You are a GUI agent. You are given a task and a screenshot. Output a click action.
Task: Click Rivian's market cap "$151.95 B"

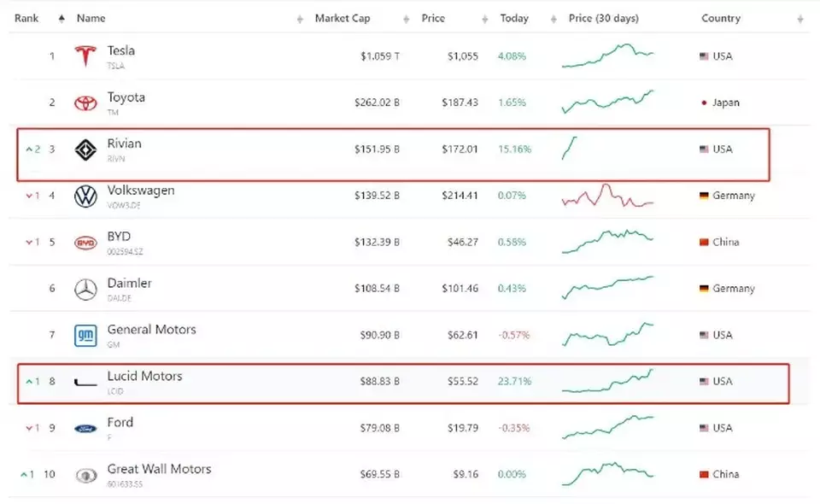[x=377, y=149]
